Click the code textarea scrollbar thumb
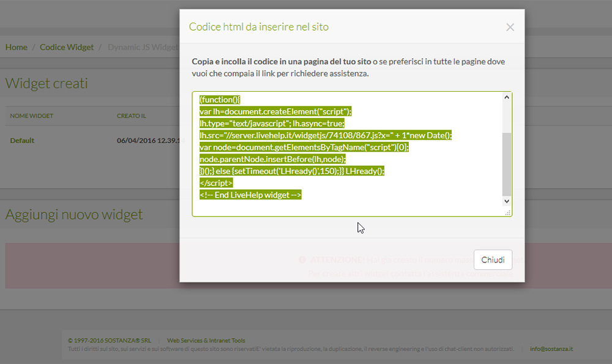 [x=507, y=164]
